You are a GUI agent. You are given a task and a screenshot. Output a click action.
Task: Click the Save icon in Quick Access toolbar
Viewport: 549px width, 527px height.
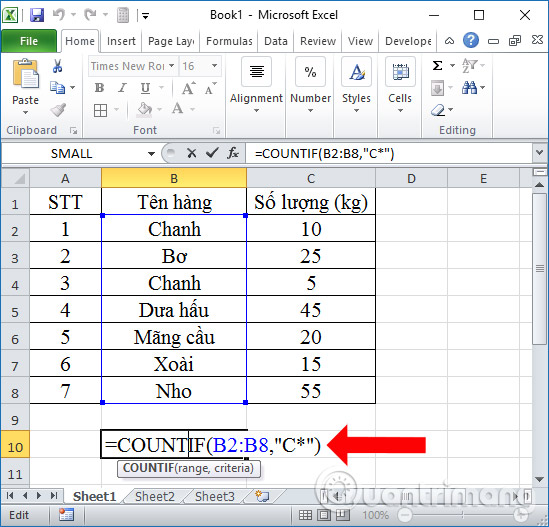coord(37,15)
